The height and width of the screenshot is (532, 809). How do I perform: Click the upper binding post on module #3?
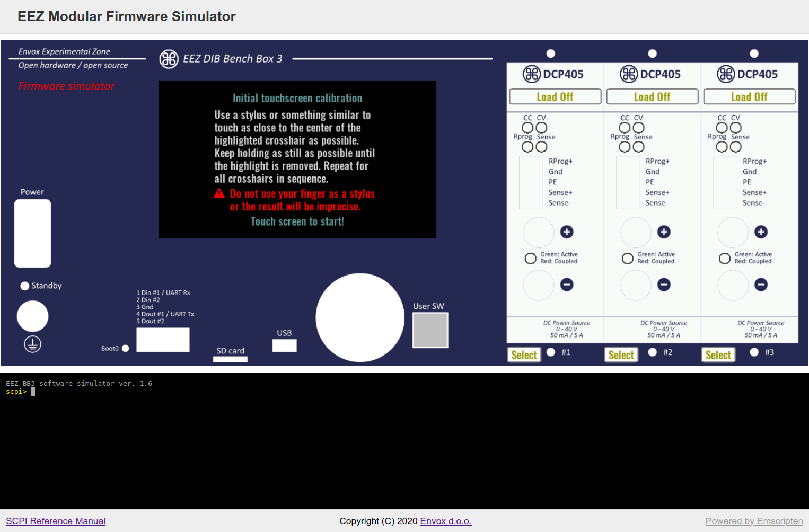point(733,232)
